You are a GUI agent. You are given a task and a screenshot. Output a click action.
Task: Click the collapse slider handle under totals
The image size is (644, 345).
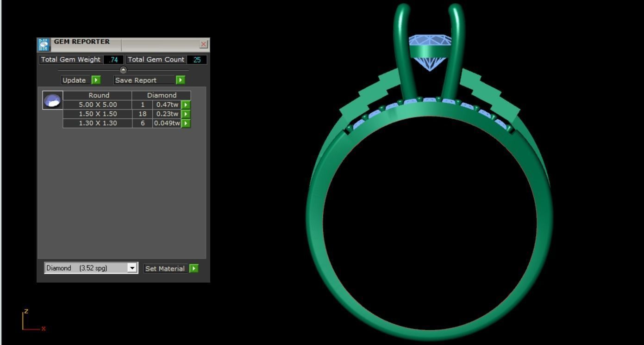click(x=123, y=70)
